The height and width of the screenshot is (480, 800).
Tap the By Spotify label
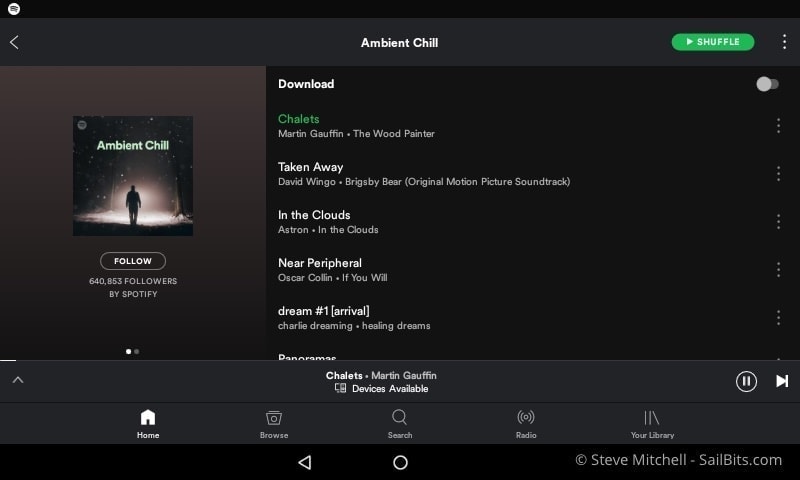[x=133, y=294]
